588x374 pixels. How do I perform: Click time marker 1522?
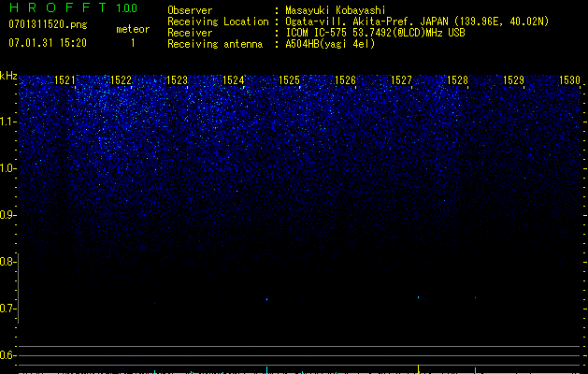[x=122, y=80]
